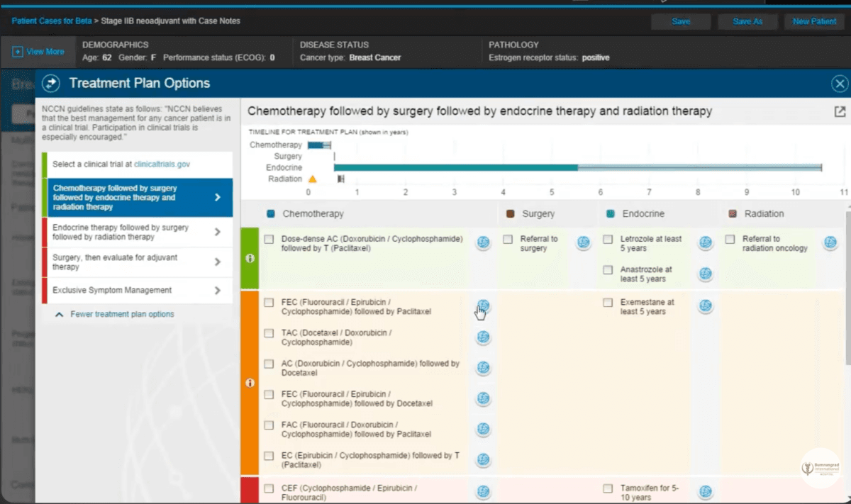Open evidence icon for Tamoxifen for 5-10 years

click(706, 492)
